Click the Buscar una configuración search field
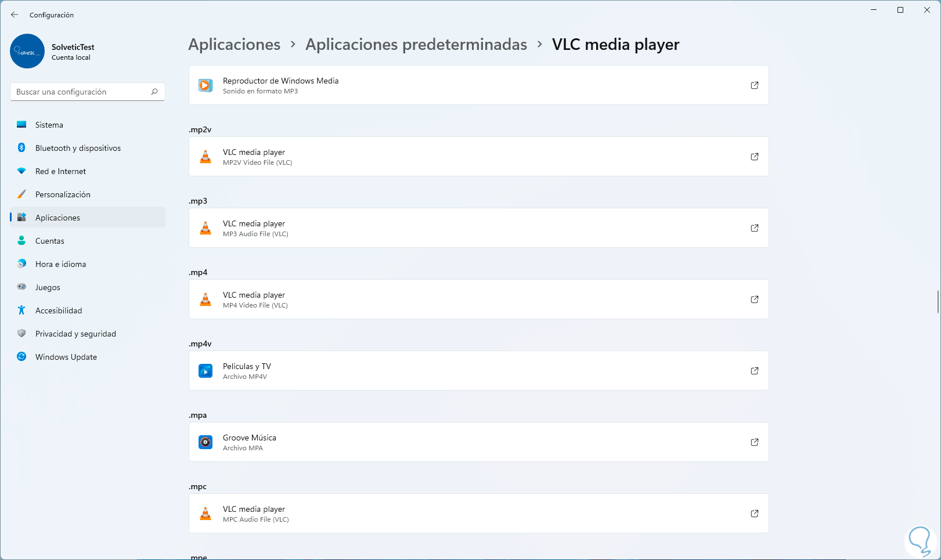The width and height of the screenshot is (941, 560). (81, 92)
